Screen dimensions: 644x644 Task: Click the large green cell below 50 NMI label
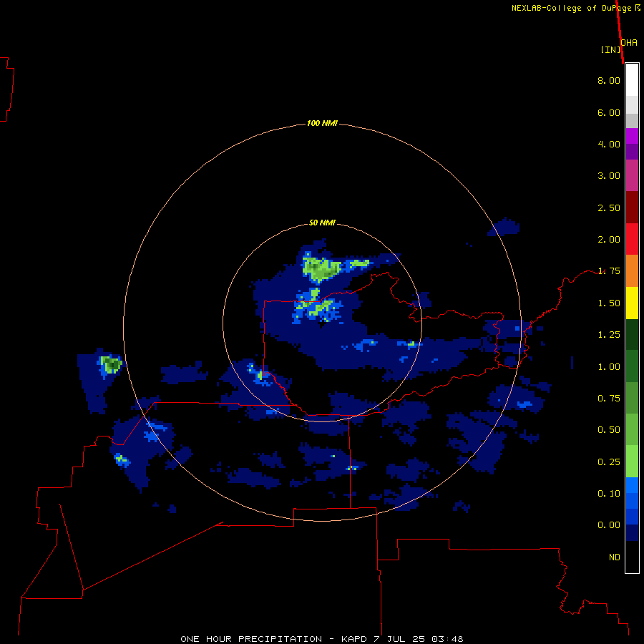tap(321, 268)
